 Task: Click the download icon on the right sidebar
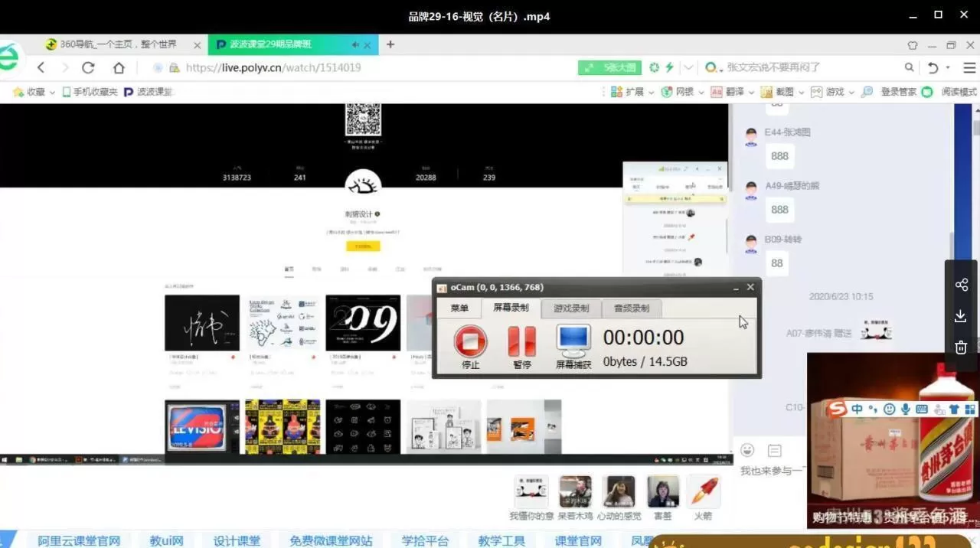pos(961,315)
